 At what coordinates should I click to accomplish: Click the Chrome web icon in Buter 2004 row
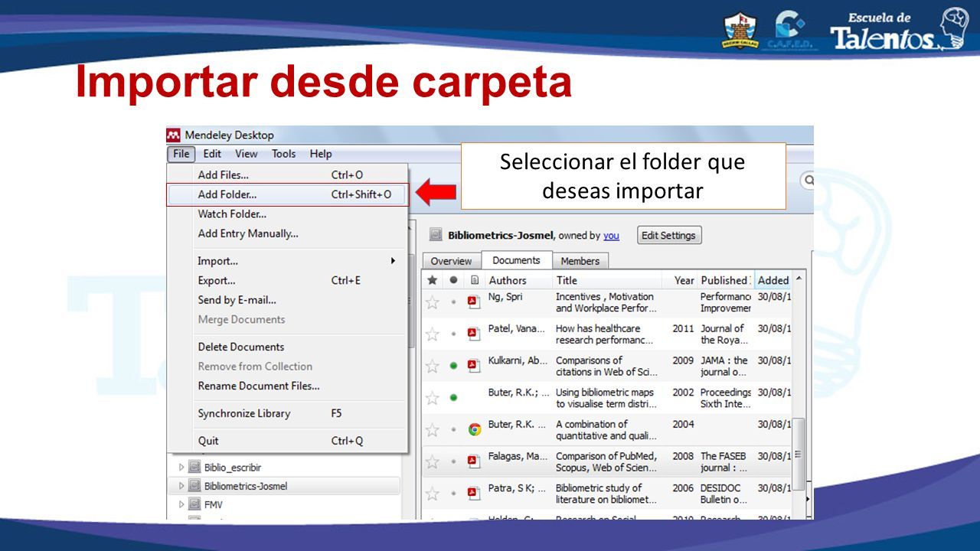pyautogui.click(x=475, y=429)
